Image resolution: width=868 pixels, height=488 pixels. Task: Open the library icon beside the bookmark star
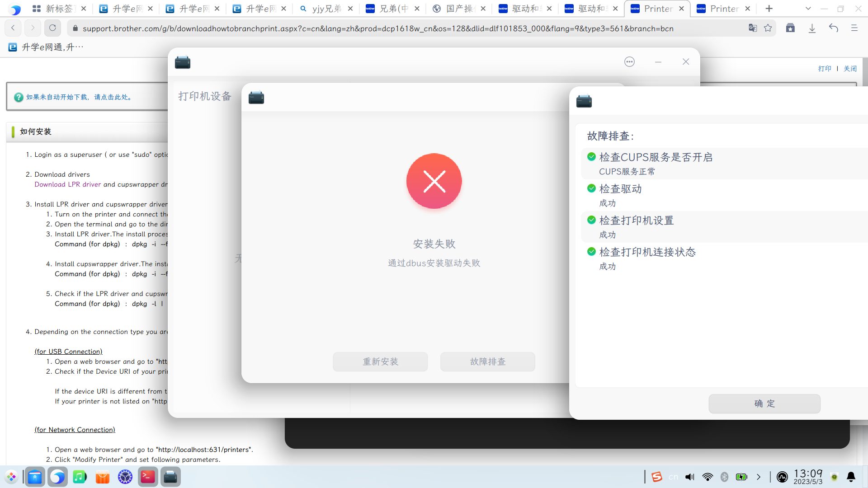coord(790,28)
